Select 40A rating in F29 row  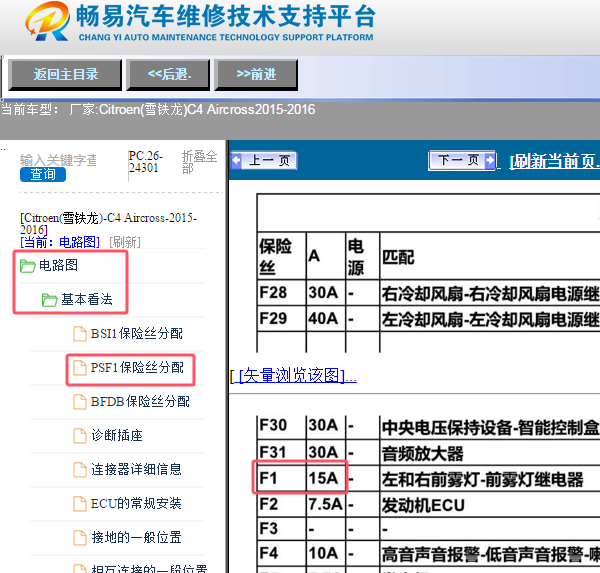pyautogui.click(x=326, y=319)
